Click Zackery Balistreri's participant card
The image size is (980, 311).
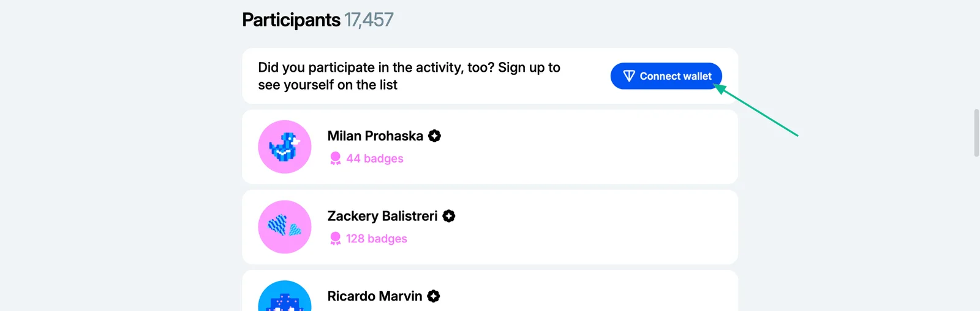click(490, 227)
